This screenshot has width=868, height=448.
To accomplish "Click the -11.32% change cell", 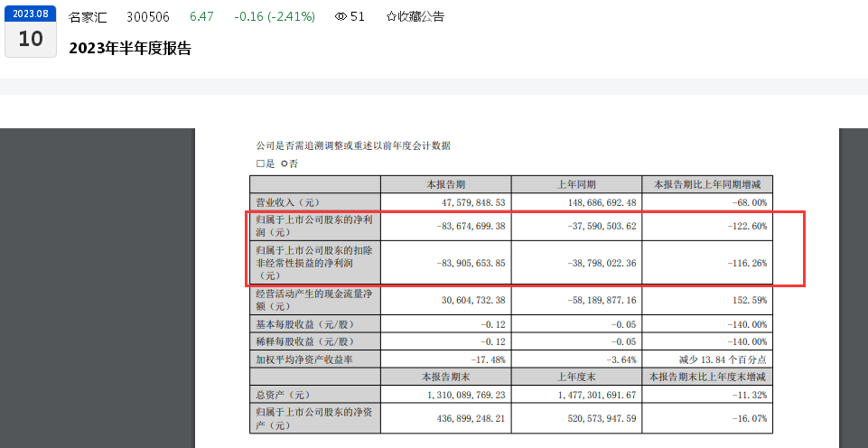I will 750,396.
